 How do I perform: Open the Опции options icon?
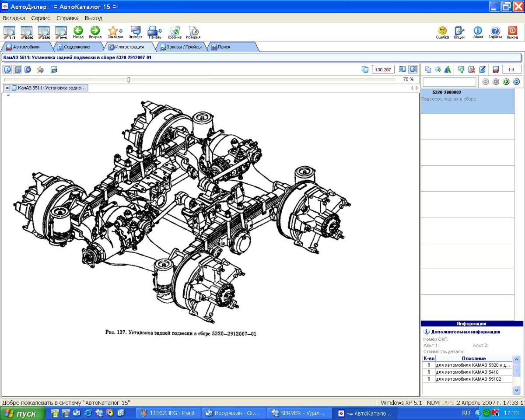[x=459, y=32]
